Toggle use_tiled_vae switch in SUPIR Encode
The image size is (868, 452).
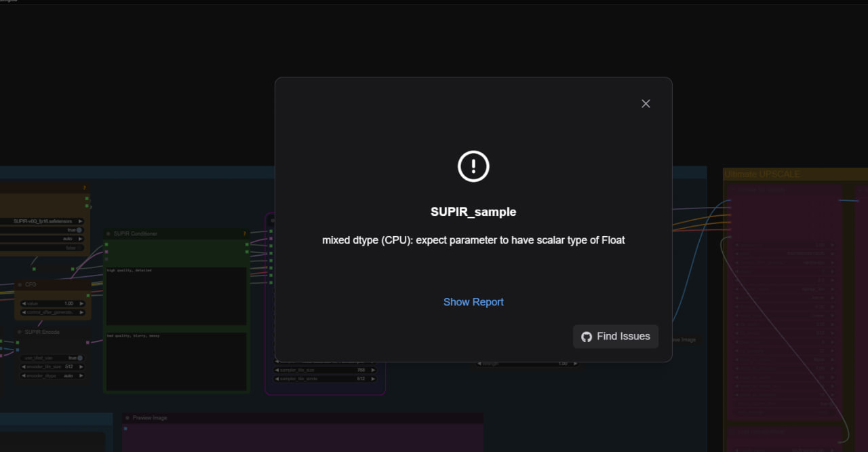pos(79,358)
